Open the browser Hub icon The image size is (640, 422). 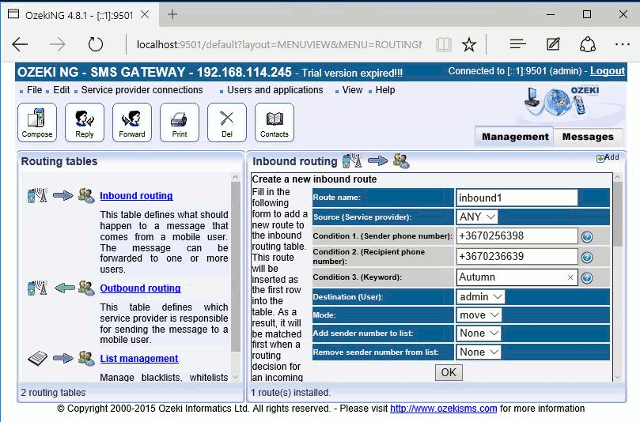518,43
